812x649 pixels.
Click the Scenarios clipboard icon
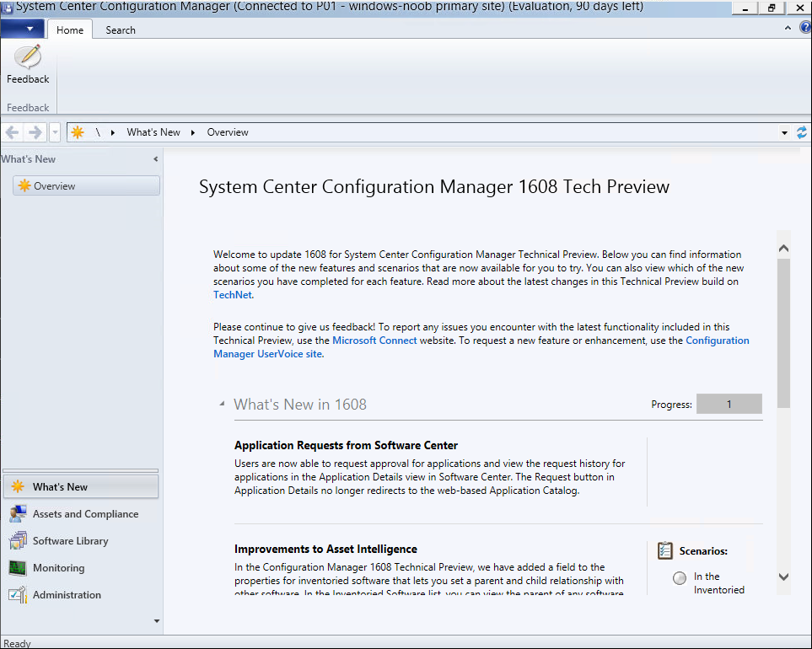pyautogui.click(x=665, y=550)
